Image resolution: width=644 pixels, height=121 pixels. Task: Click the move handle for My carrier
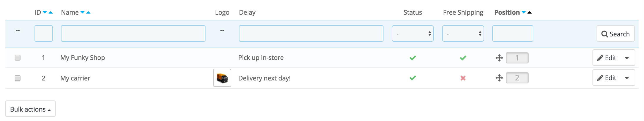[499, 78]
